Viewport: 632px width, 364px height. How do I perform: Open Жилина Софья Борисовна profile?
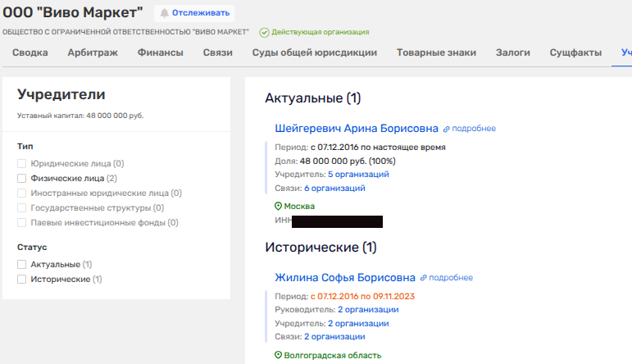[345, 277]
